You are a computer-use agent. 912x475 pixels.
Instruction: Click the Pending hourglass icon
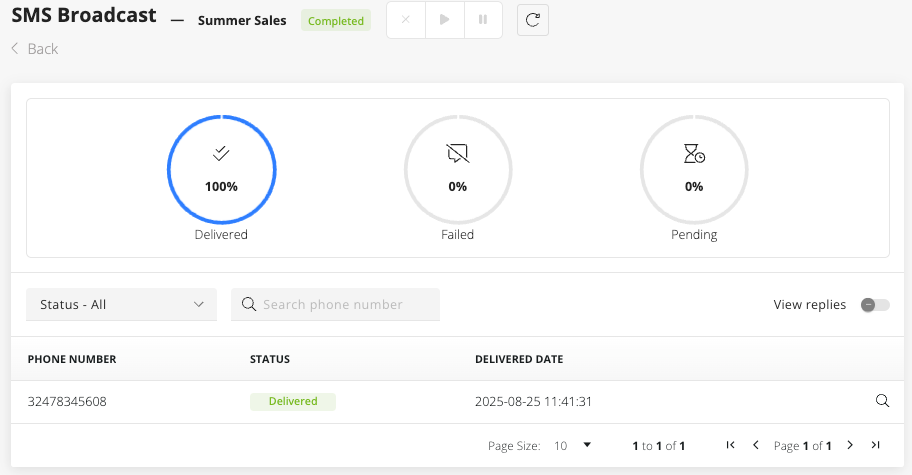(x=694, y=153)
